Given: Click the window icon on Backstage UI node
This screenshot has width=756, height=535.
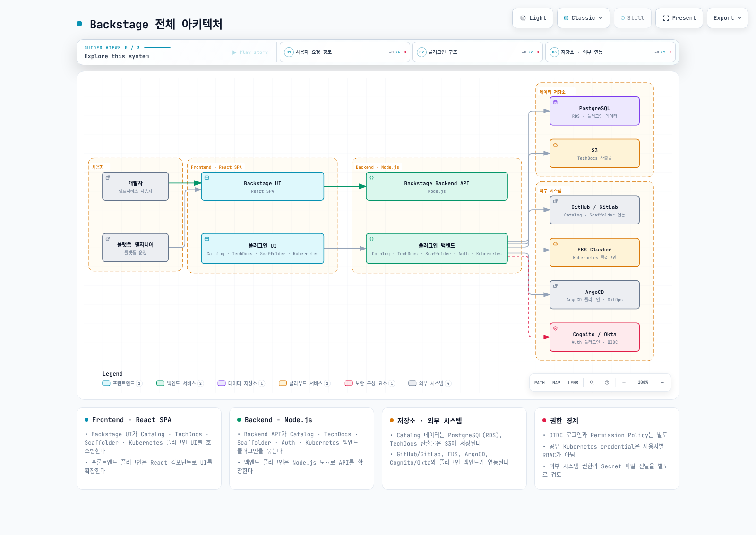Looking at the screenshot, I should 207,178.
